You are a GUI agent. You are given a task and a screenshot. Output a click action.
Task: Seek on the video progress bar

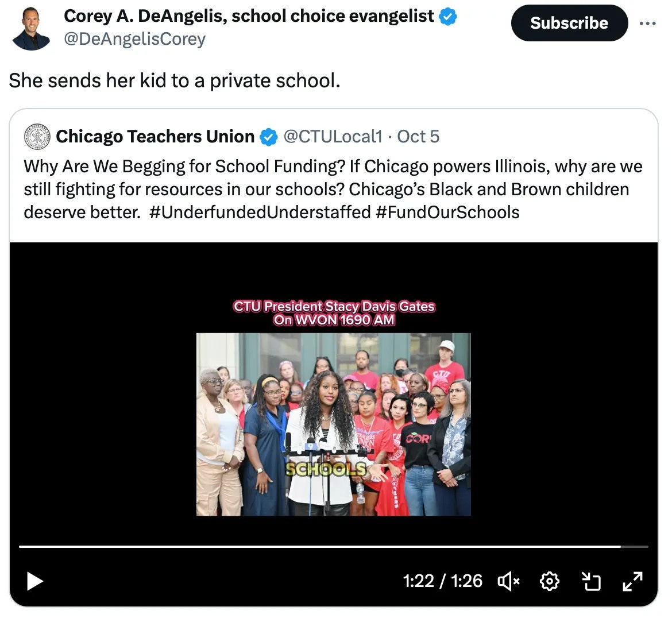[334, 547]
